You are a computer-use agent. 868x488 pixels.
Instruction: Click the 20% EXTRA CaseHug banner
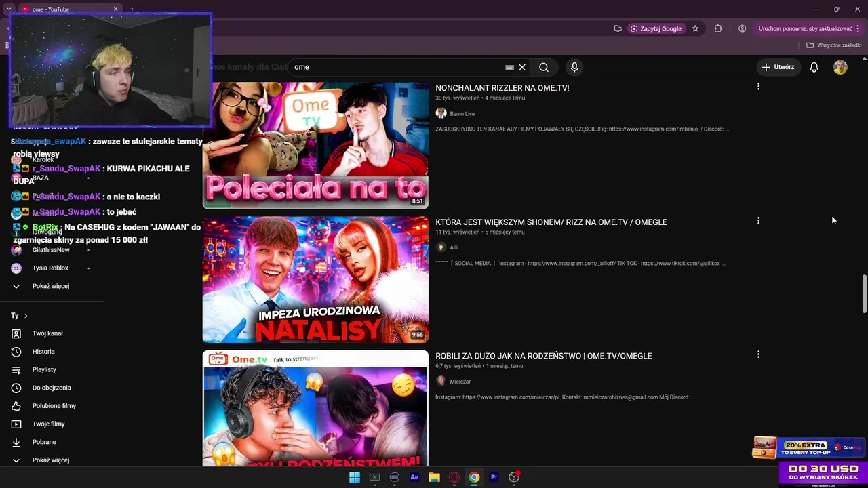[808, 447]
